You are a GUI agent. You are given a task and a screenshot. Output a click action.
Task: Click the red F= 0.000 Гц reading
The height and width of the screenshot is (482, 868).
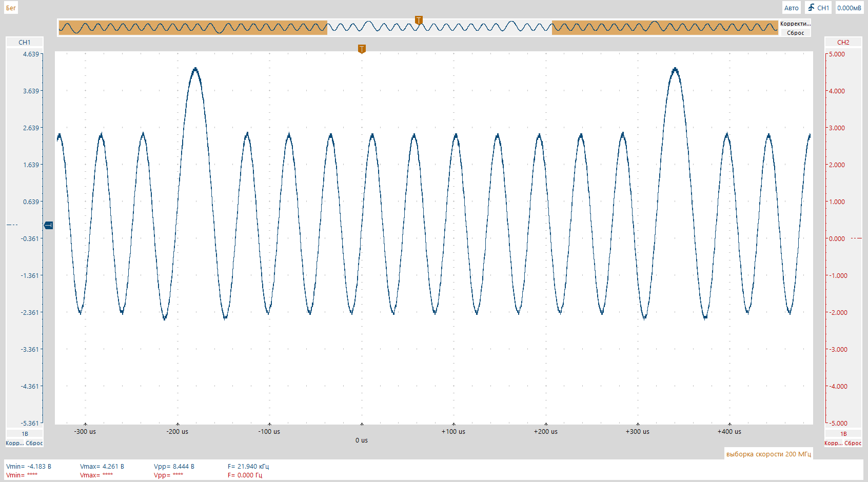(245, 475)
